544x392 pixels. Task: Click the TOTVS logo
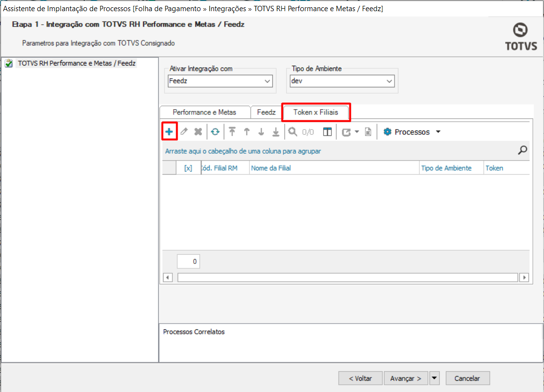521,36
